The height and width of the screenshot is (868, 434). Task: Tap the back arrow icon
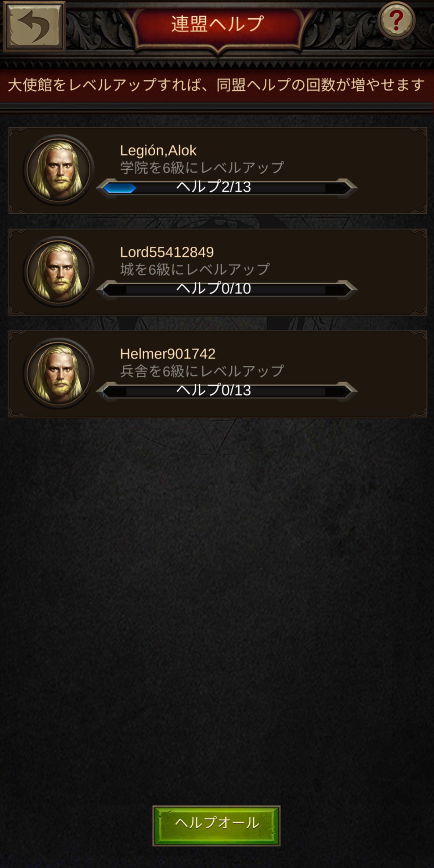34,26
